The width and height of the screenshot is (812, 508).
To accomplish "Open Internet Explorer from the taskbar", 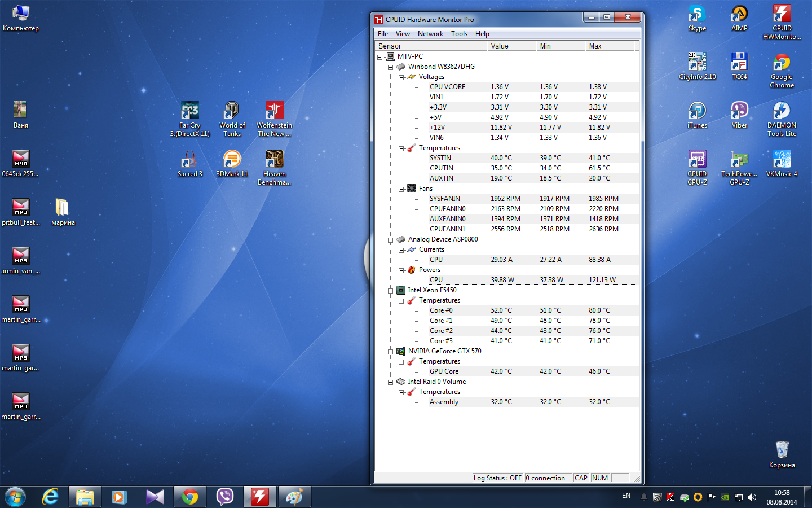I will 50,497.
